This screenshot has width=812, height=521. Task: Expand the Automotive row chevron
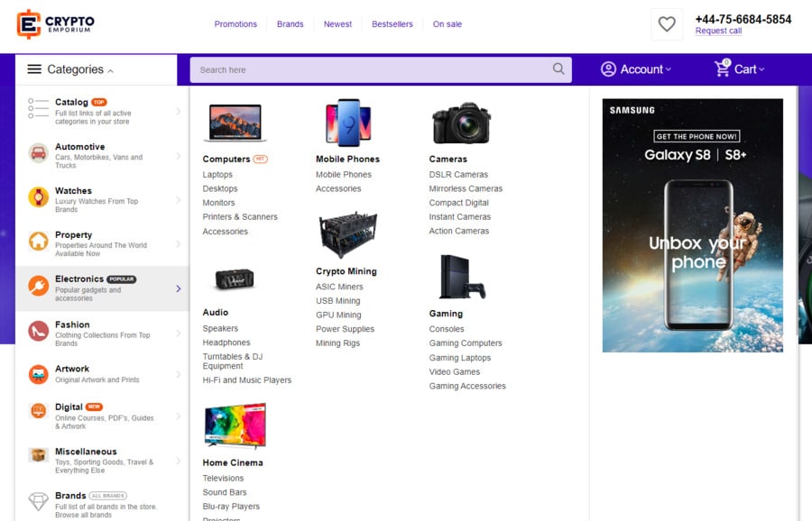click(x=178, y=156)
